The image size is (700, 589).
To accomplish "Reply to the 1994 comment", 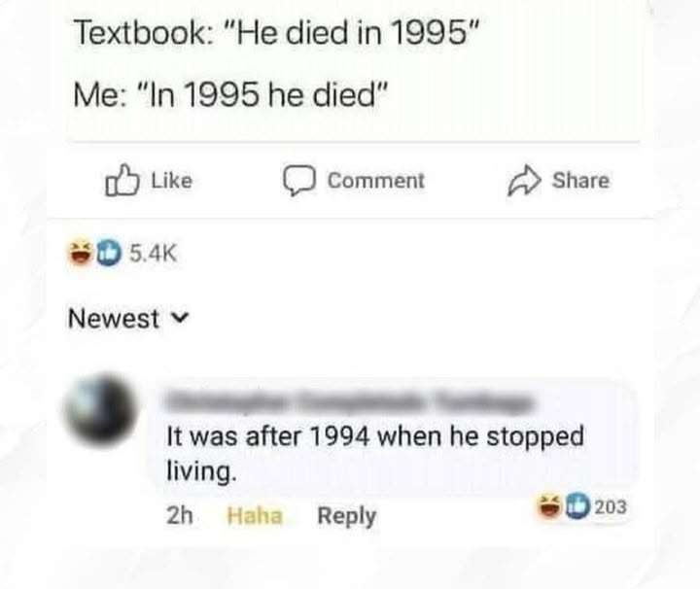I will [347, 517].
